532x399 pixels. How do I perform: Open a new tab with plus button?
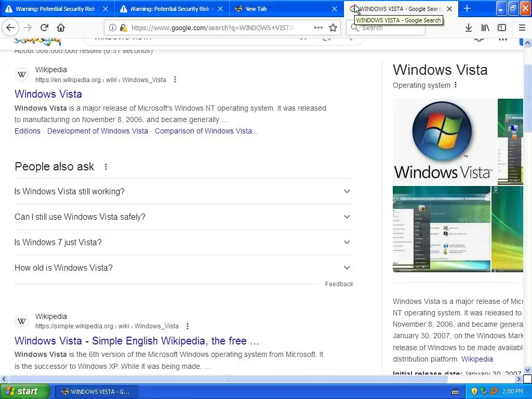(467, 8)
